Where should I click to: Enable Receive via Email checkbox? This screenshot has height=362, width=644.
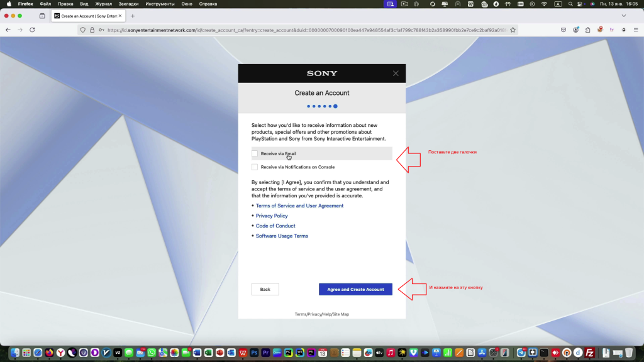pos(255,153)
